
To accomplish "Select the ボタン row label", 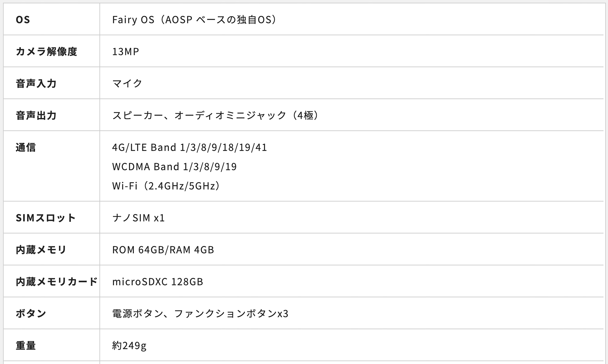I will pos(31,313).
